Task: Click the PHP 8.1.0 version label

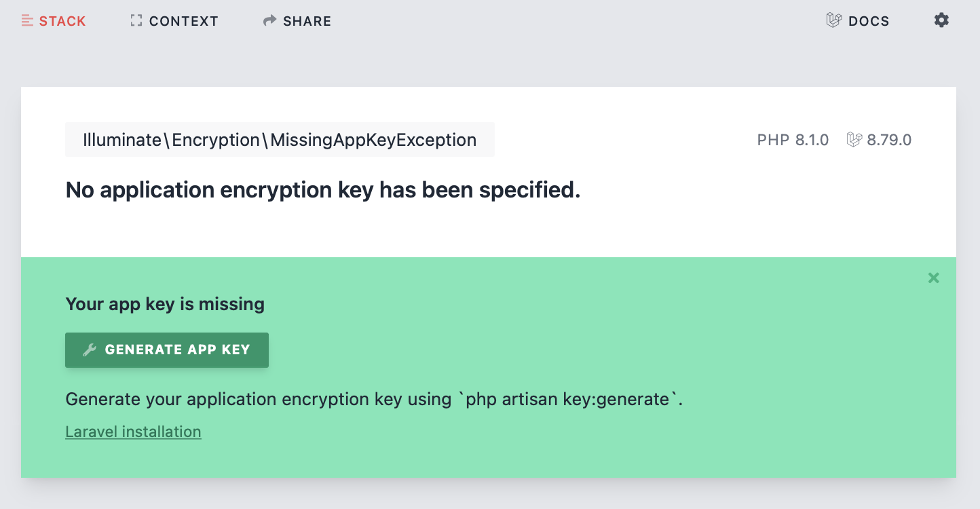Action: pyautogui.click(x=793, y=140)
